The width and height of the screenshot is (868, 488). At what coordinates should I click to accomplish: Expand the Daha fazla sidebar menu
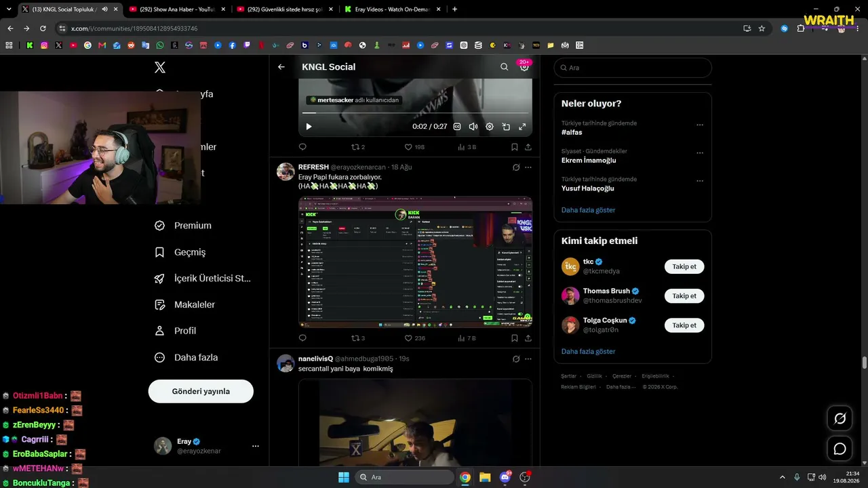[x=186, y=357]
